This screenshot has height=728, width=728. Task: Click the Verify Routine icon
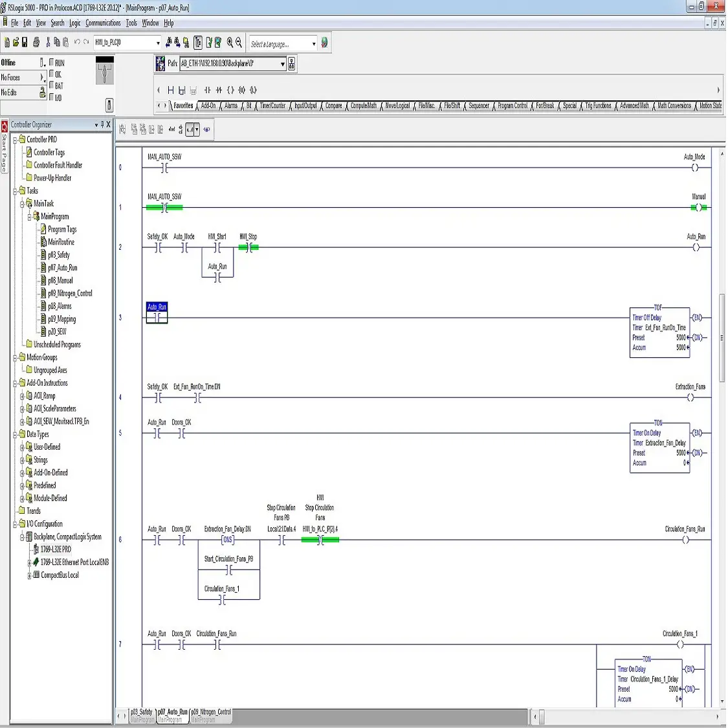click(x=209, y=43)
